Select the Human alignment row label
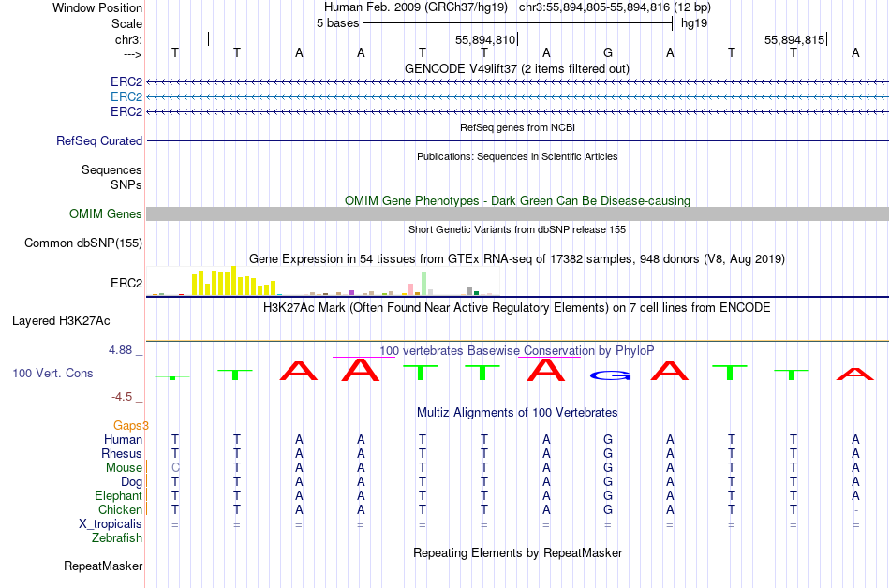Screen dimensions: 890x588 click(x=123, y=439)
